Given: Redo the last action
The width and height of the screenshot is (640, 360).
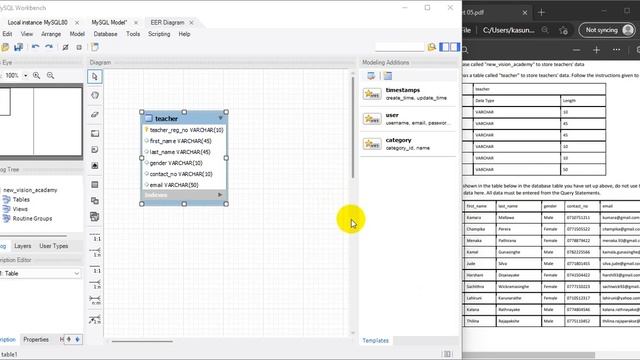Looking at the screenshot, I should tap(49, 47).
